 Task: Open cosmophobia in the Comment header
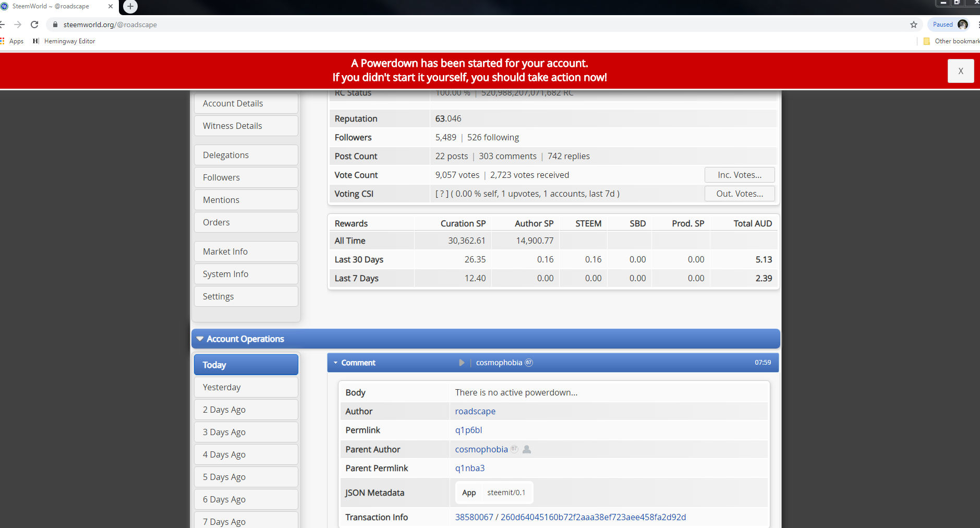click(499, 363)
